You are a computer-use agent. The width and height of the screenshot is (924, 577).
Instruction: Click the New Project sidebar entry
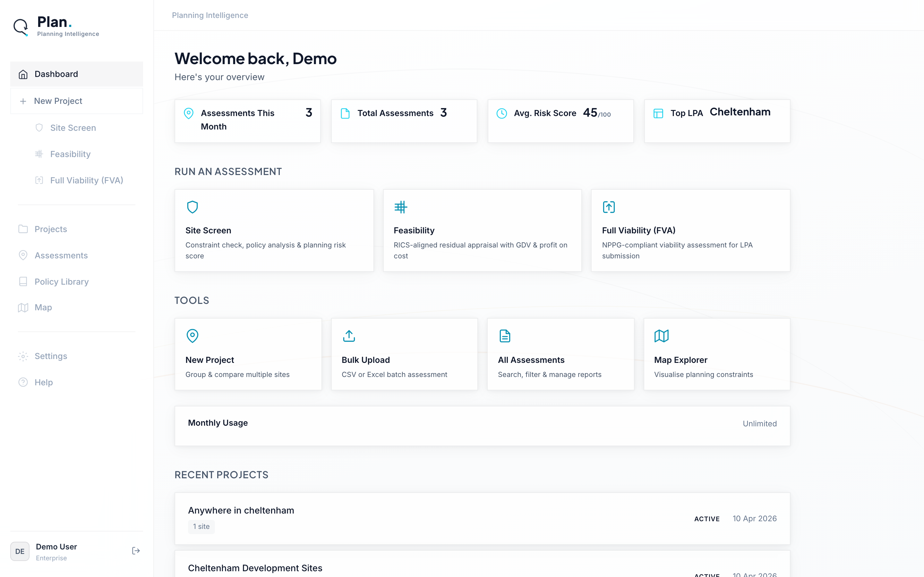[58, 101]
